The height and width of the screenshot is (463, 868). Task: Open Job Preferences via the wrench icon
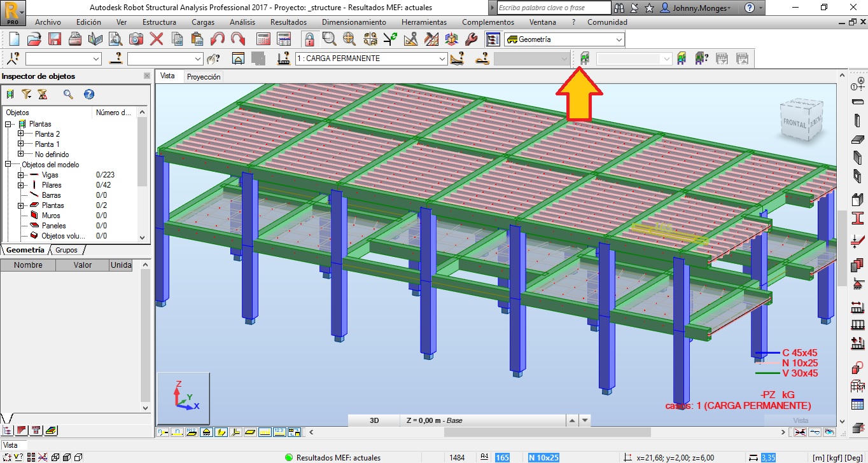(x=472, y=39)
